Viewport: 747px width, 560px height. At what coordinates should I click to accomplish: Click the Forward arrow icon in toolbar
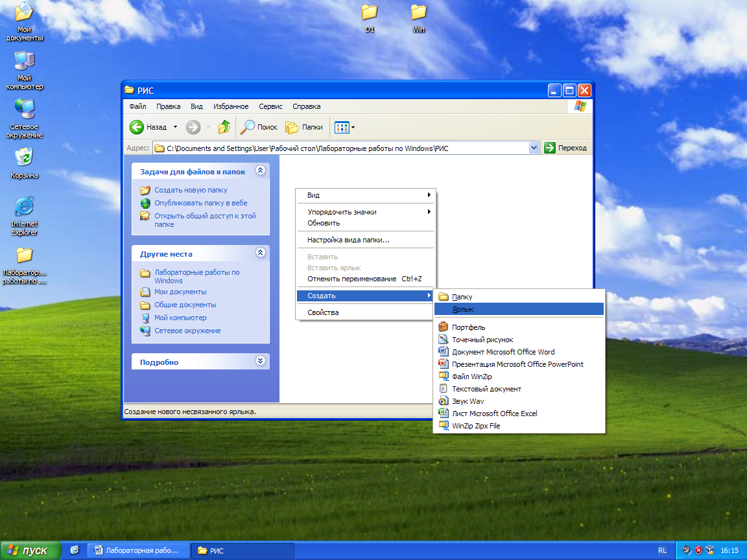(x=193, y=127)
